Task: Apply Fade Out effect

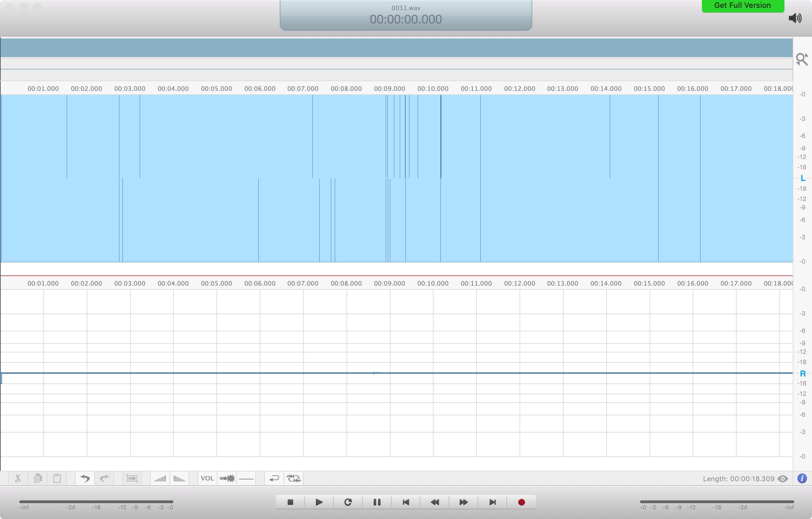Action: [x=179, y=478]
